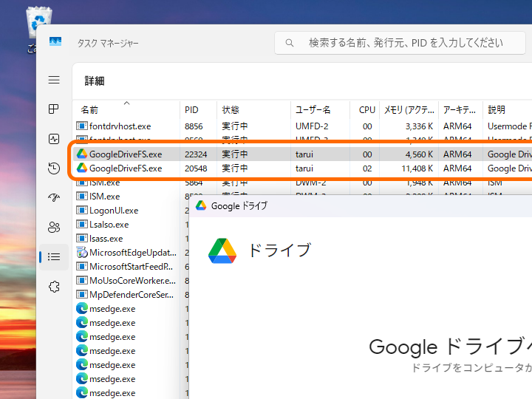This screenshot has width=532, height=399.
Task: Open the Services puzzle icon in sidebar
Action: pos(54,287)
